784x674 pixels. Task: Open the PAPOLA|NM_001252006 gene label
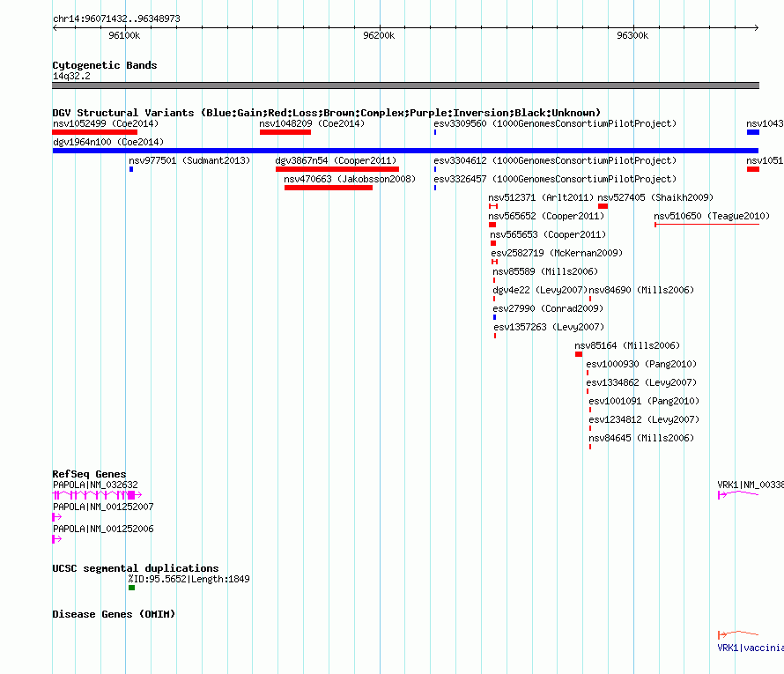tap(103, 529)
